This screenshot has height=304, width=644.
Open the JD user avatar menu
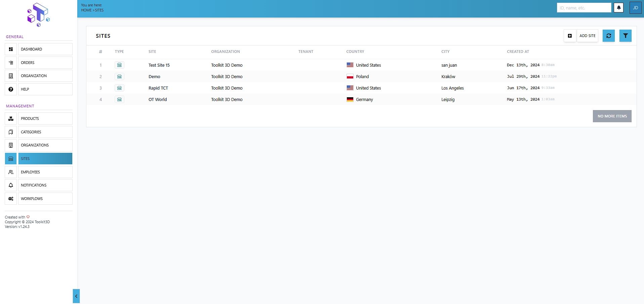tap(635, 8)
